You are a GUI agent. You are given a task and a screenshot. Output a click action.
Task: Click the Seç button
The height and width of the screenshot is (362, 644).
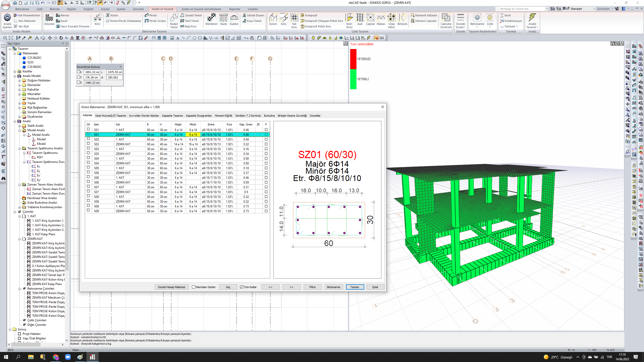point(228,287)
